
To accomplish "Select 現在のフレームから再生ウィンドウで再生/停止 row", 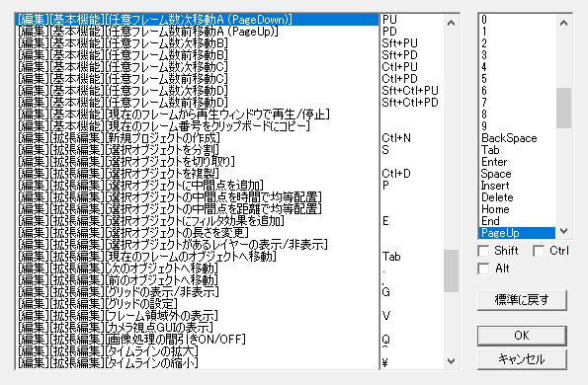I will click(x=197, y=115).
